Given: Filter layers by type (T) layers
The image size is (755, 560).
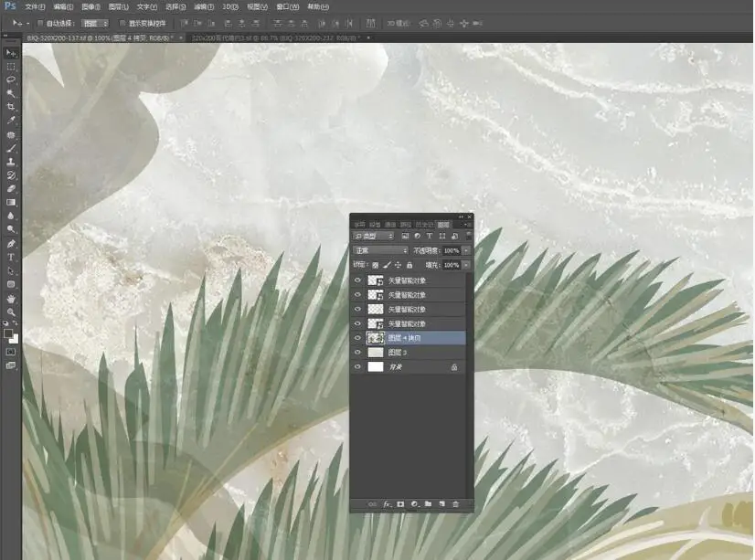Looking at the screenshot, I should tap(430, 237).
